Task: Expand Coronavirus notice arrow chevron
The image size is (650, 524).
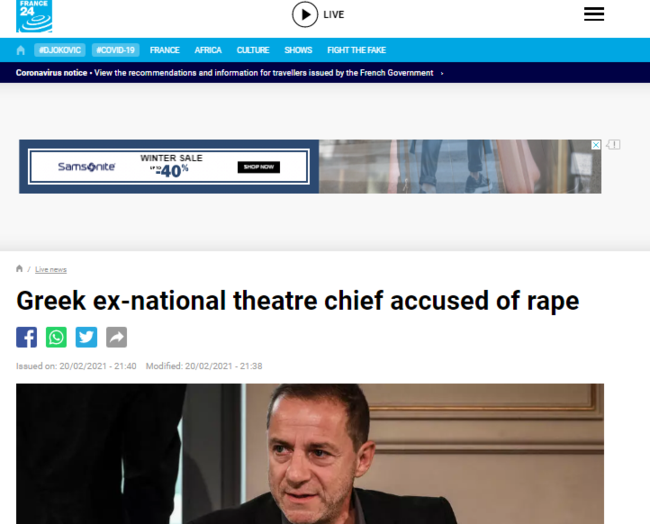Action: point(442,73)
